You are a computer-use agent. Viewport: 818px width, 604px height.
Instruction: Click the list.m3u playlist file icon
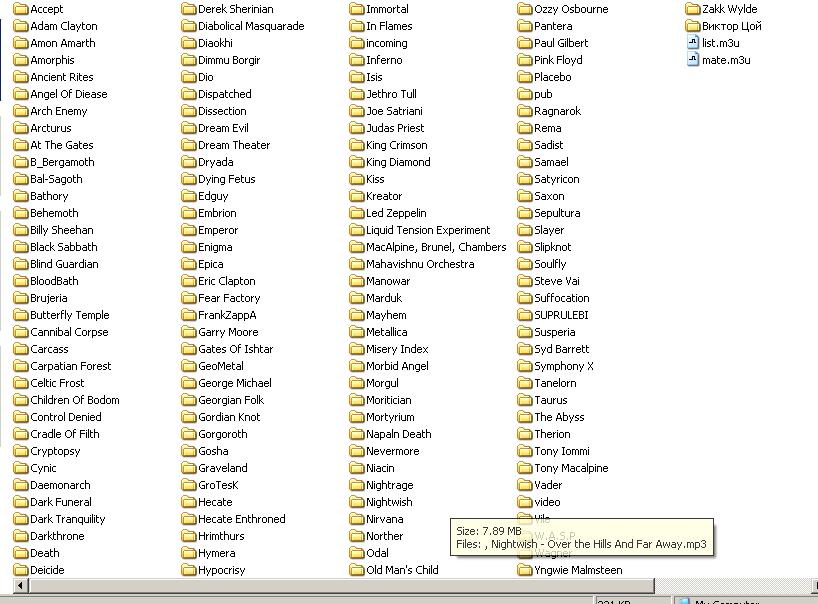pos(693,43)
